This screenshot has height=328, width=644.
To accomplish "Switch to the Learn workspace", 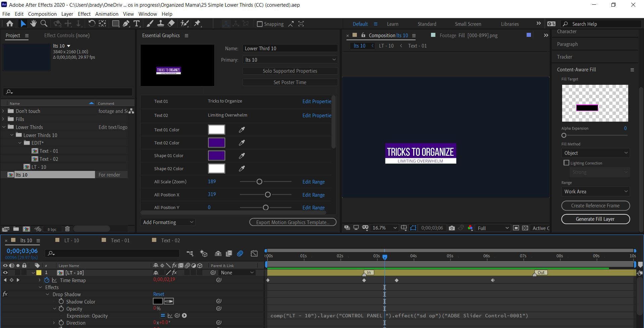I will [392, 24].
